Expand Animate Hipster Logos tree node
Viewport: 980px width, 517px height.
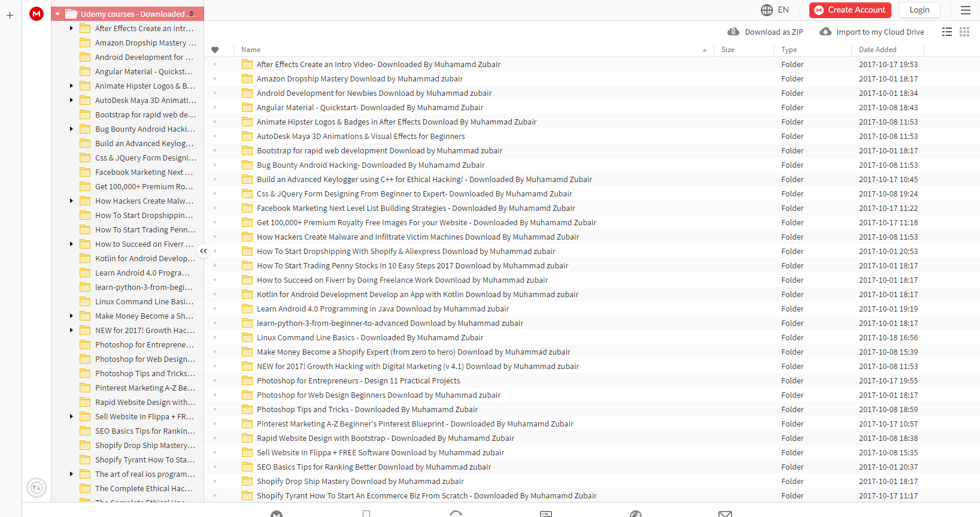click(x=71, y=86)
